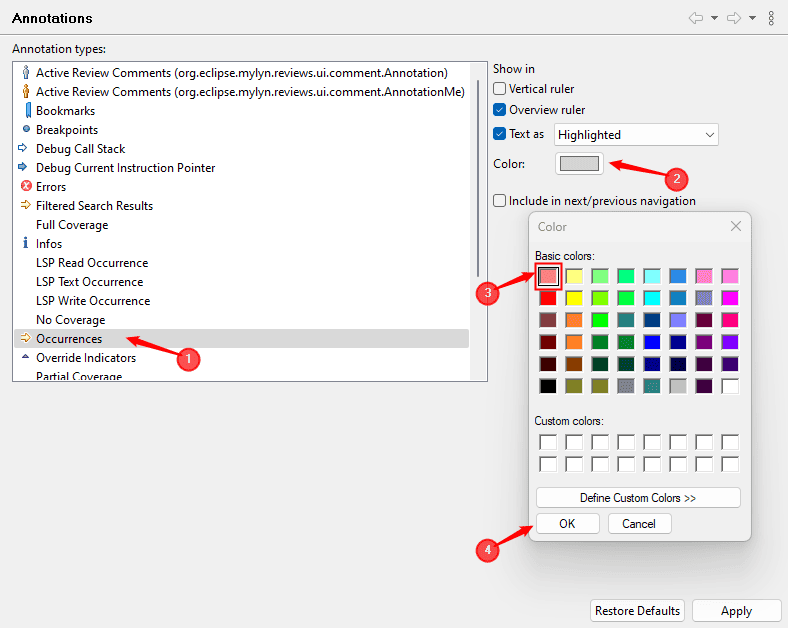Select the Occurrences annotation type row
Viewport: 788px width, 628px height.
pos(242,339)
